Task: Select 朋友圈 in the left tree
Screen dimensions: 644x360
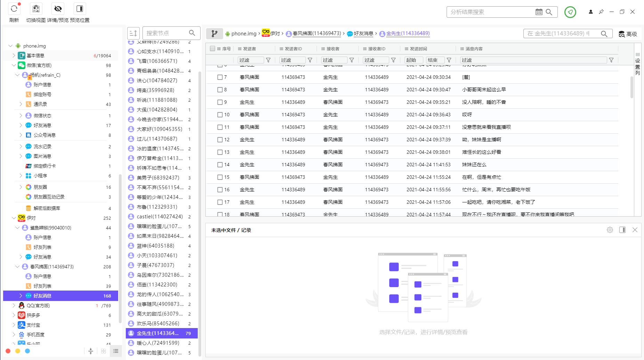Action: click(x=40, y=187)
